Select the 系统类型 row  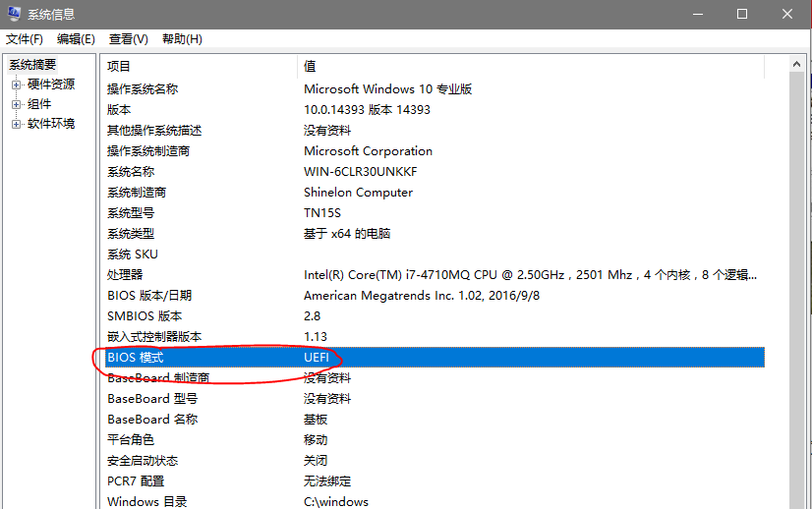coord(435,234)
